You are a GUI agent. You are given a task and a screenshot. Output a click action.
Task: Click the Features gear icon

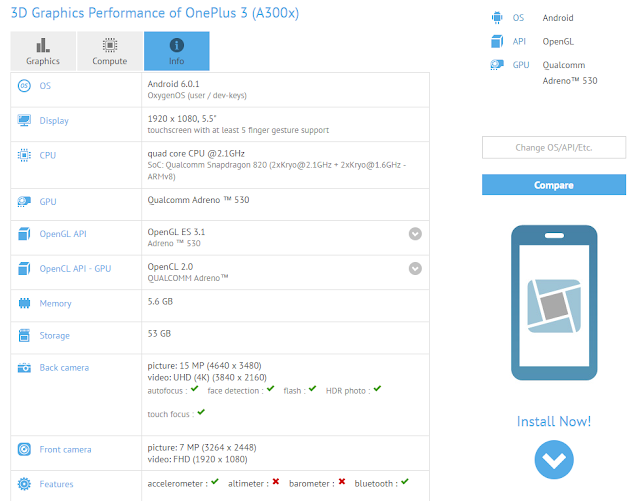point(24,484)
